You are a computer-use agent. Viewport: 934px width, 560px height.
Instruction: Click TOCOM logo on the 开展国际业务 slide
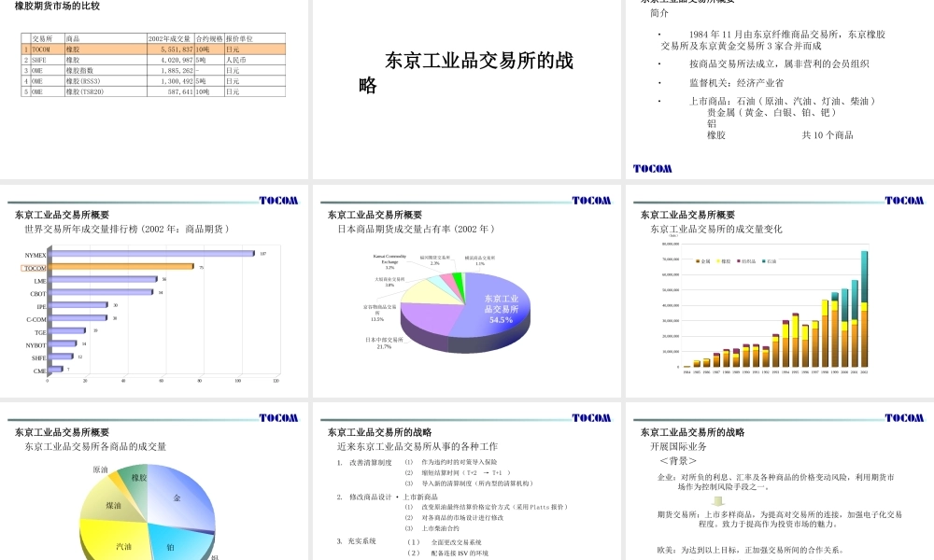tap(903, 418)
